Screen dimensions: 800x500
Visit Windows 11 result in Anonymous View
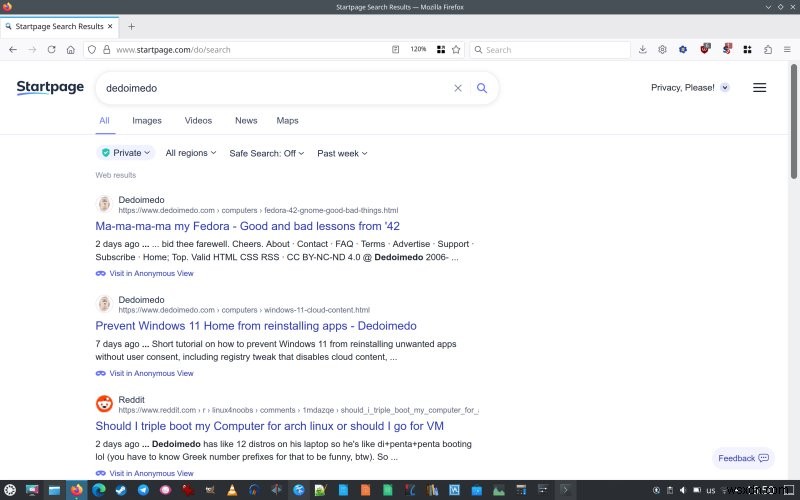click(x=145, y=373)
